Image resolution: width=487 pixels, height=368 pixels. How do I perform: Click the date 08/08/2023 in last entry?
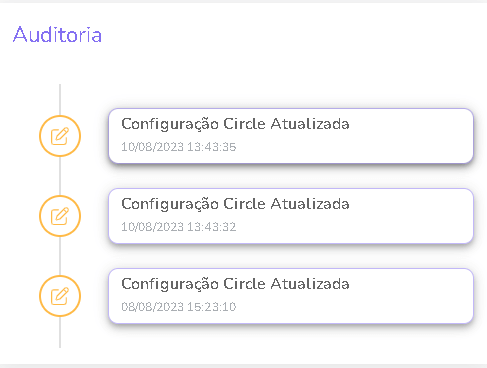click(153, 307)
